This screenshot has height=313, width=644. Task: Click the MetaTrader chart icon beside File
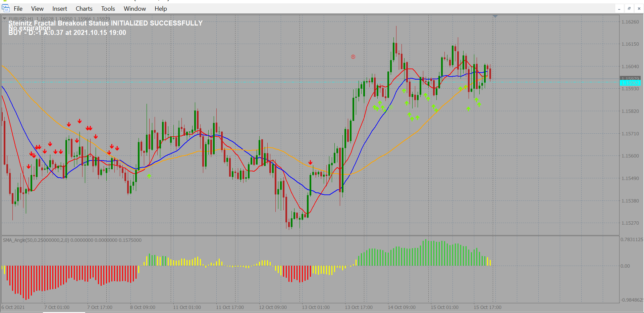coord(6,8)
